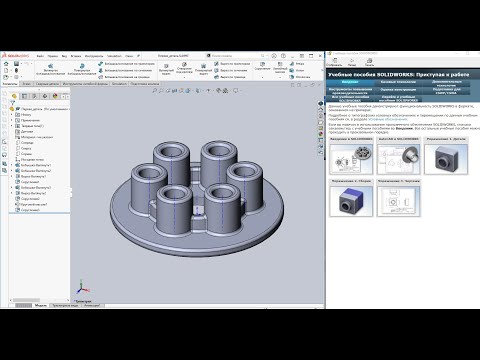The image size is (480, 360).
Task: Click the Fillet tool icon
Action: coord(262,64)
